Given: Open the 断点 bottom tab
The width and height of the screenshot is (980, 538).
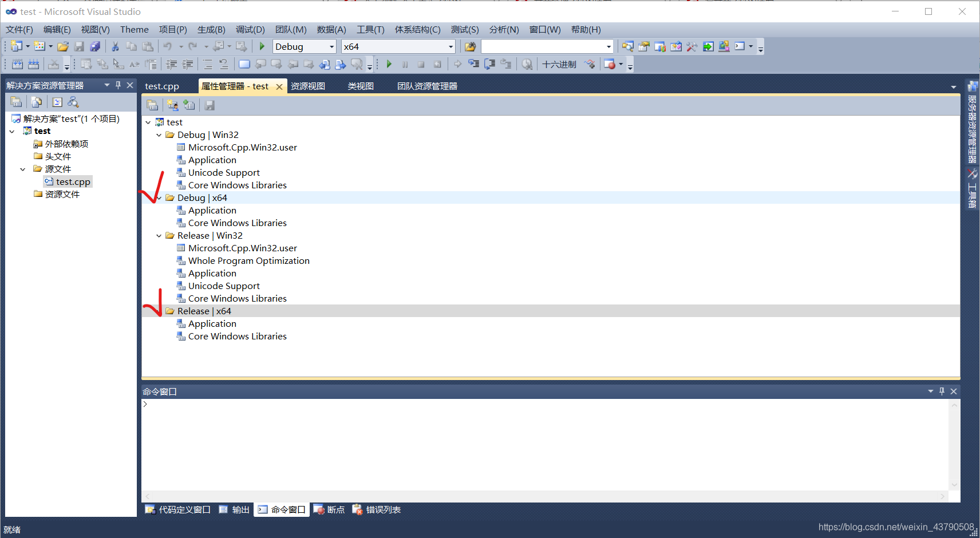Looking at the screenshot, I should (329, 509).
